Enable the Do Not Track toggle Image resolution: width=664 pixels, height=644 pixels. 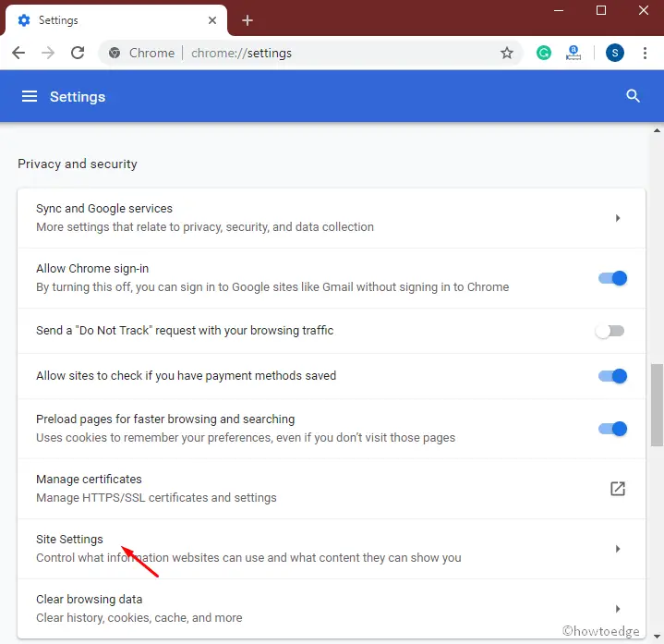click(x=610, y=331)
